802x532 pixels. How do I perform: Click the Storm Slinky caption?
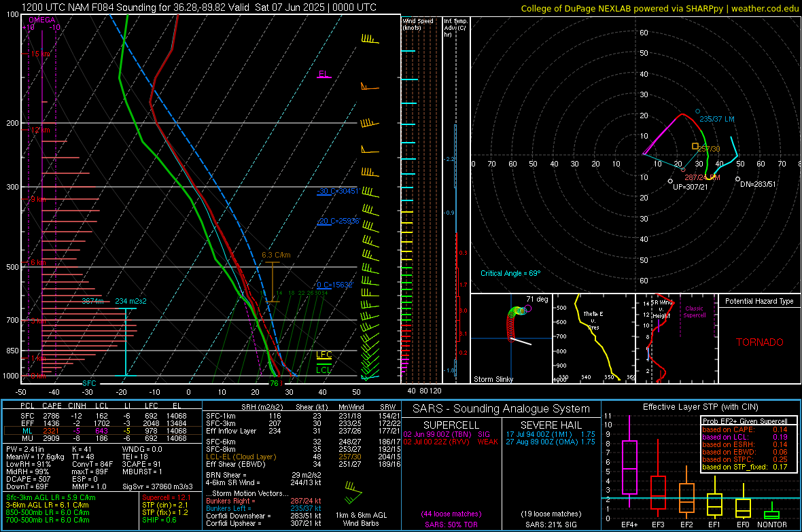click(493, 379)
